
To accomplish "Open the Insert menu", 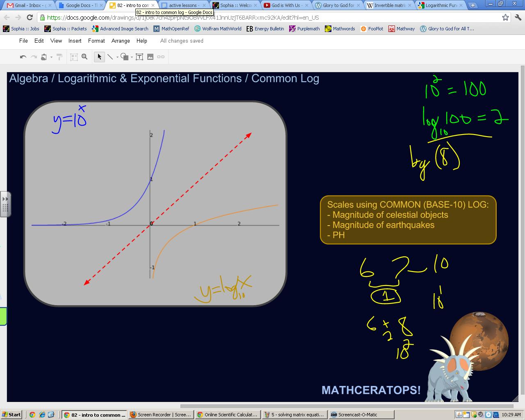I will tap(75, 41).
